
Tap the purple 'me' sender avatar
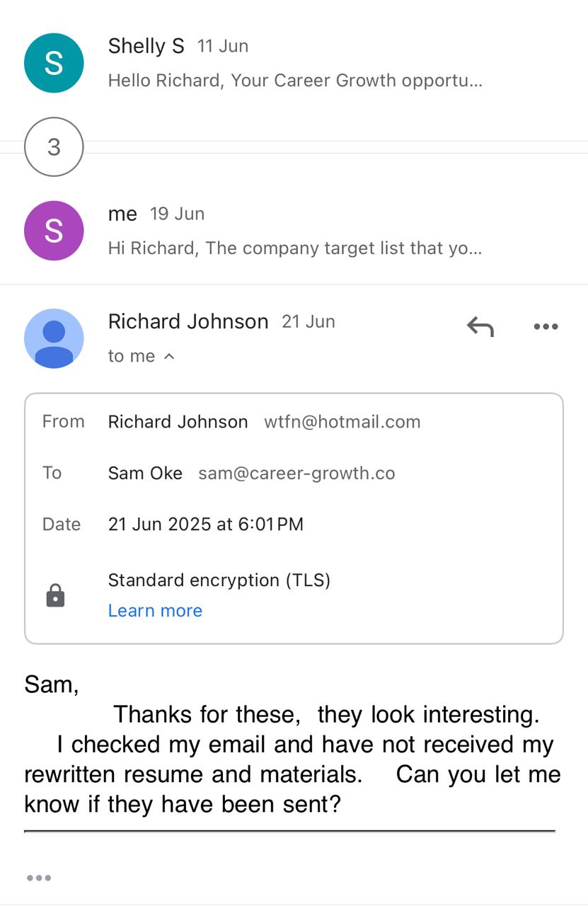(54, 231)
